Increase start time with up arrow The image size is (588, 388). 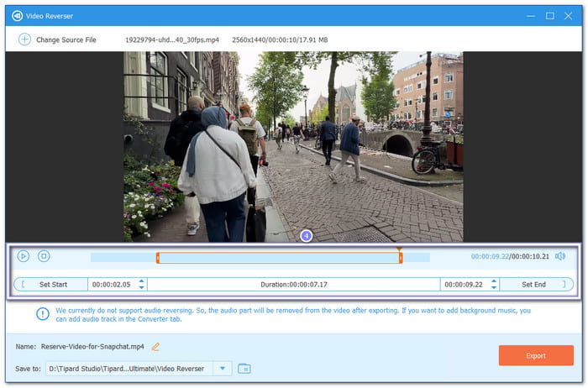pyautogui.click(x=141, y=281)
